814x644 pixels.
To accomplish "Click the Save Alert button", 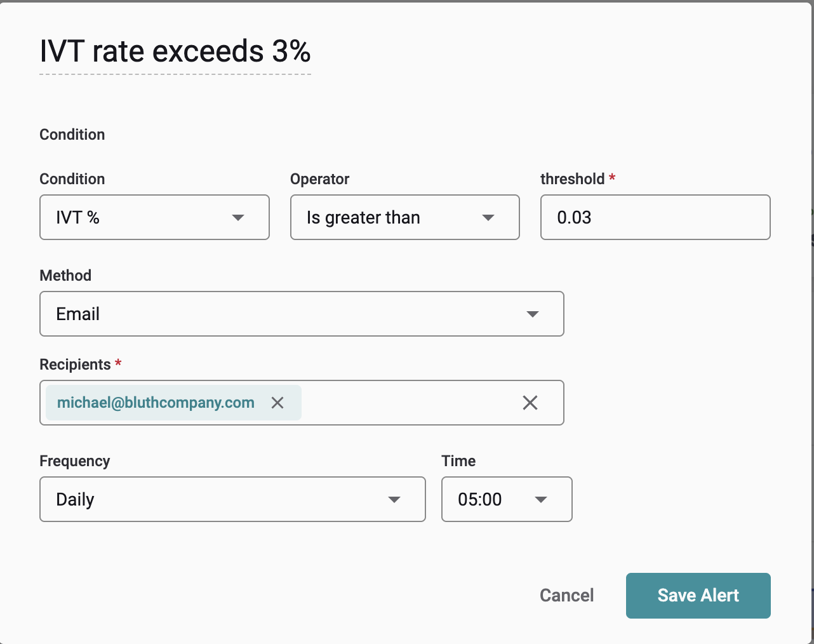I will [x=698, y=596].
